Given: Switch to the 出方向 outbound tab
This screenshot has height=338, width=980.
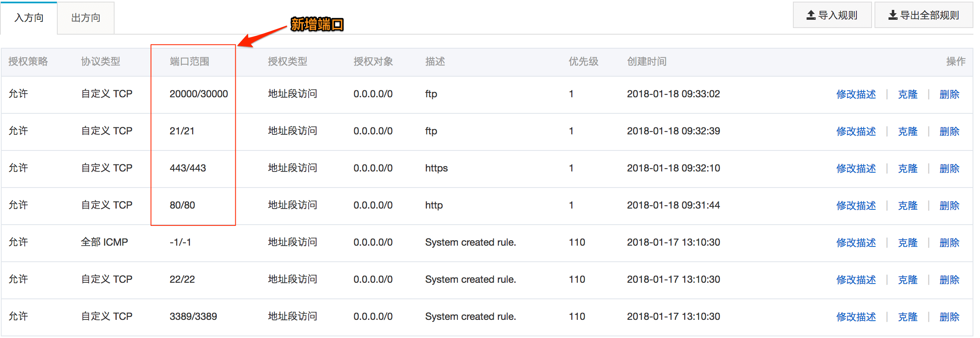Looking at the screenshot, I should pos(86,18).
